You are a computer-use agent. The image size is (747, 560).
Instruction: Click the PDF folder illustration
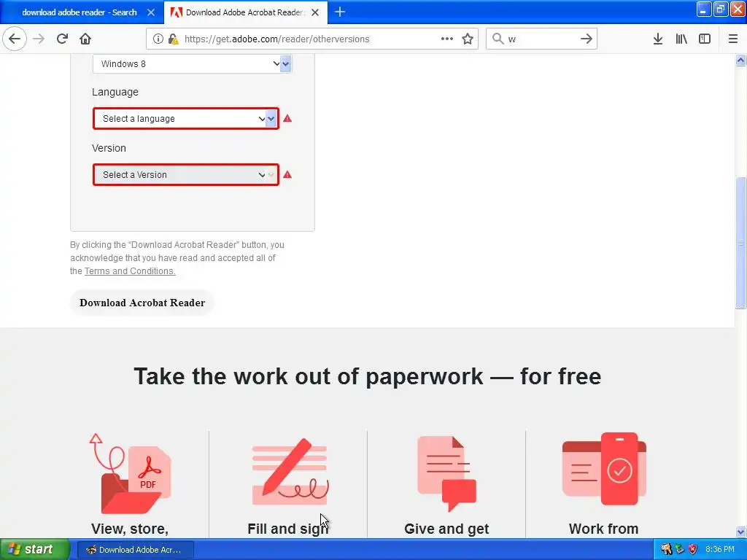[130, 472]
